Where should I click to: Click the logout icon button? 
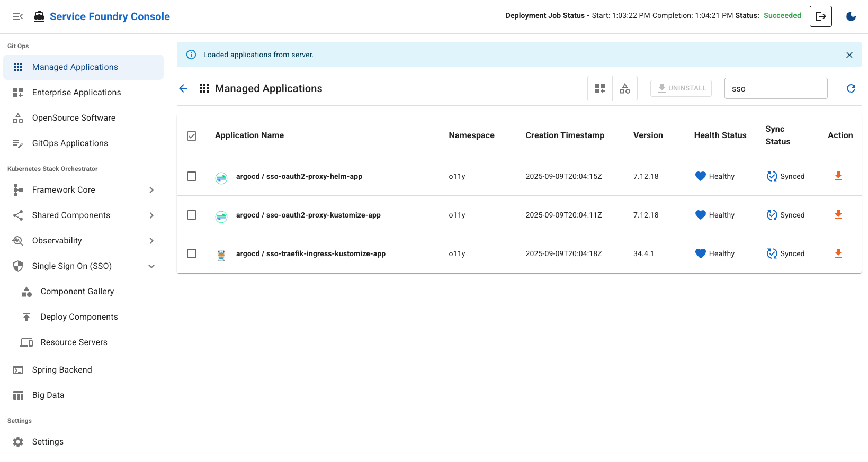[821, 16]
